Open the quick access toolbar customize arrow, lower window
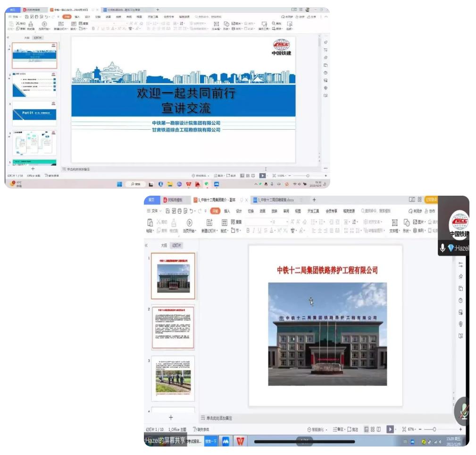The width and height of the screenshot is (476, 455). [x=206, y=211]
